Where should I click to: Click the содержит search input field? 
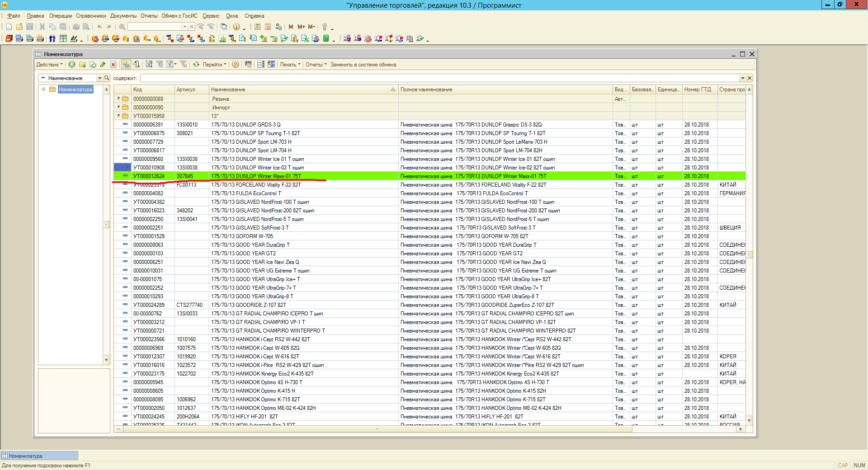pyautogui.click(x=439, y=78)
